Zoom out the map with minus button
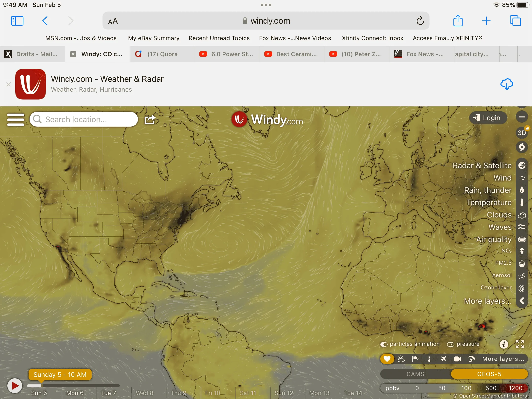Image resolution: width=532 pixels, height=399 pixels. (522, 117)
